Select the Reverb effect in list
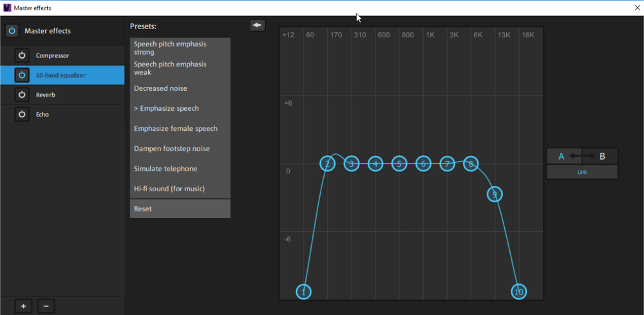Viewport: 644px width, 315px height. (x=71, y=95)
